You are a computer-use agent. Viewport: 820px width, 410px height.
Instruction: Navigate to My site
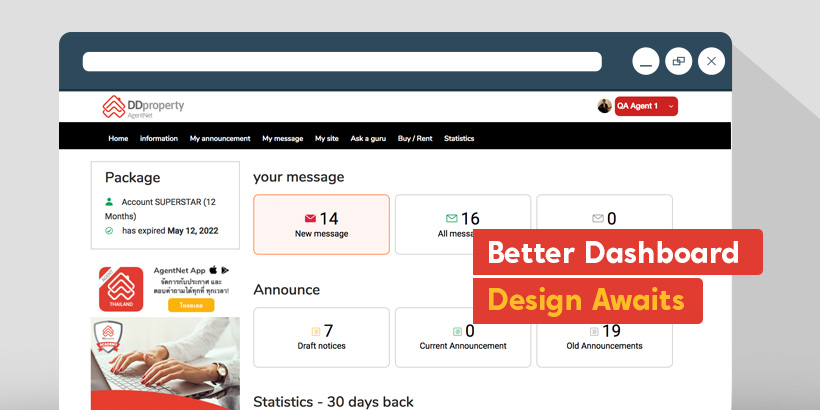[x=327, y=138]
